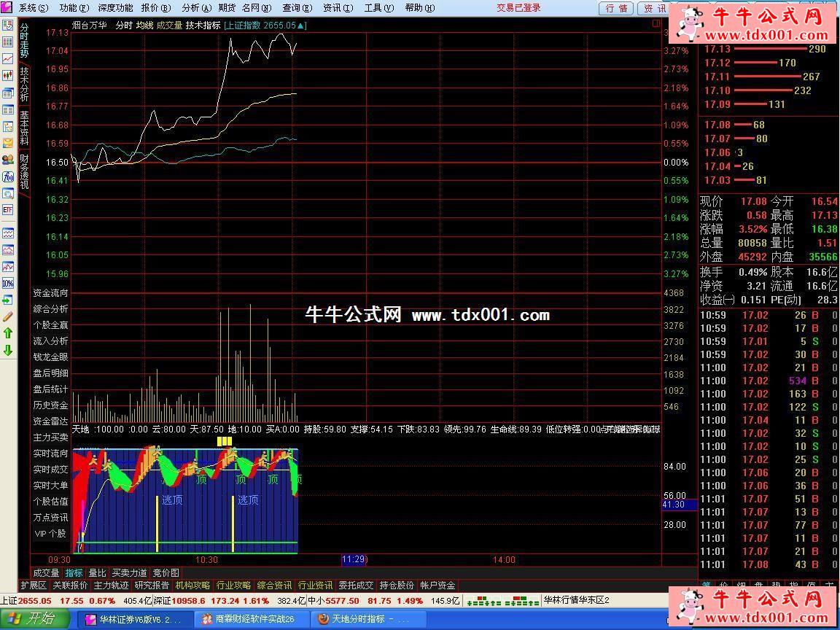Click the 11:29 time marker on axis
Image resolution: width=840 pixels, height=630 pixels.
tap(353, 559)
